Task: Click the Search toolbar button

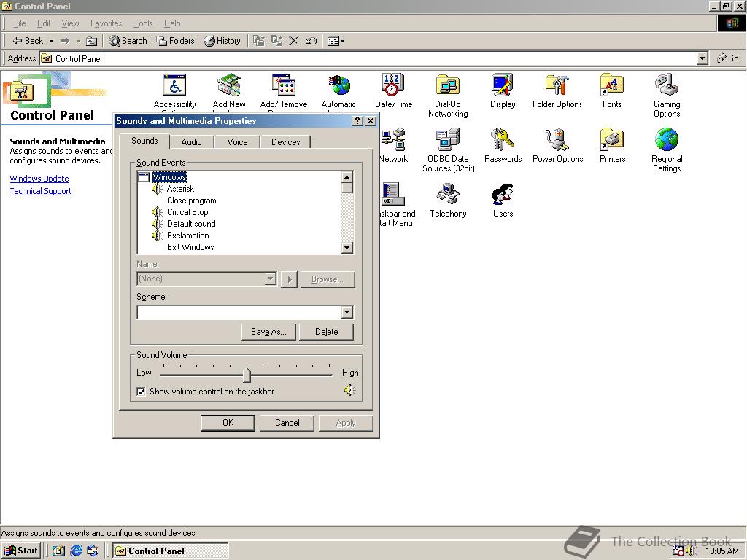Action: click(128, 41)
